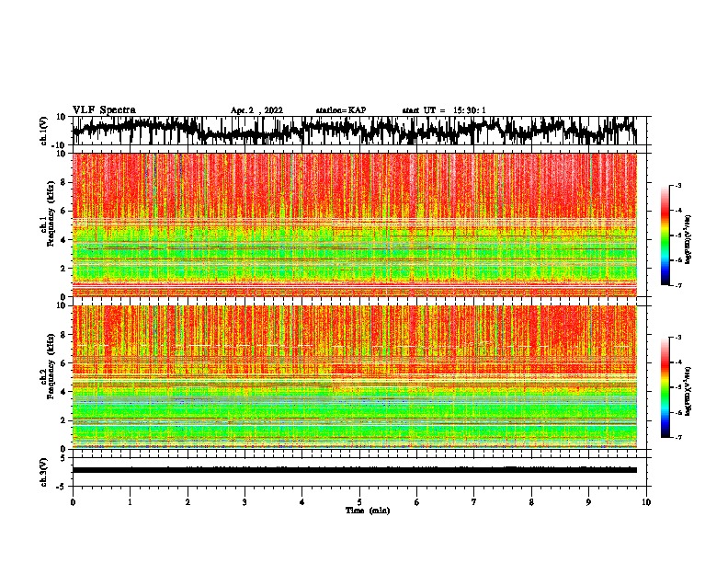Click the ch.2 color bar log(PSD) label

(x=688, y=392)
